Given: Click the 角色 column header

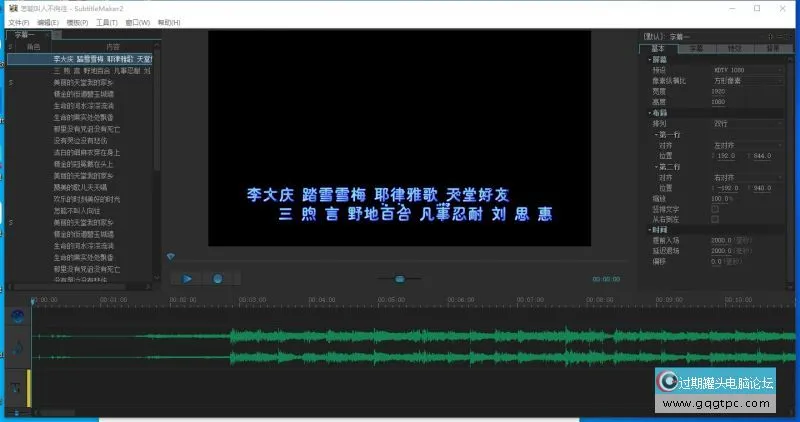Looking at the screenshot, I should click(34, 46).
